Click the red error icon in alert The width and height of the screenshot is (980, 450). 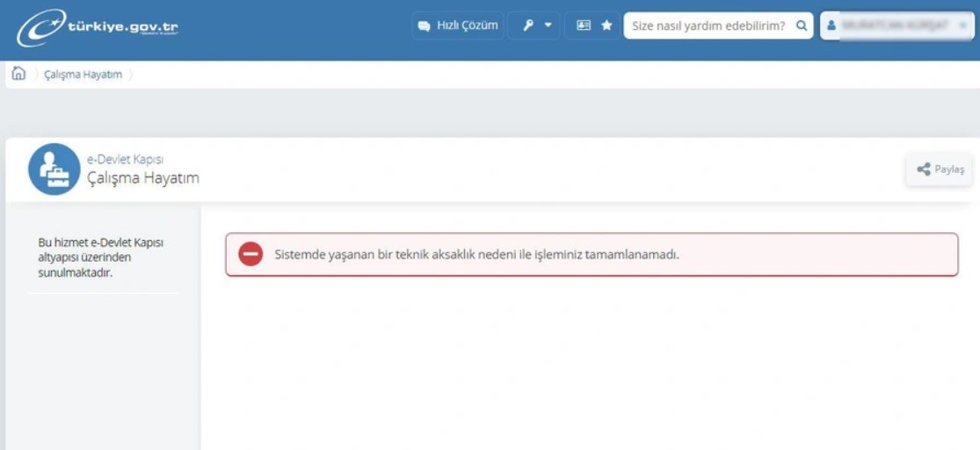[x=250, y=254]
